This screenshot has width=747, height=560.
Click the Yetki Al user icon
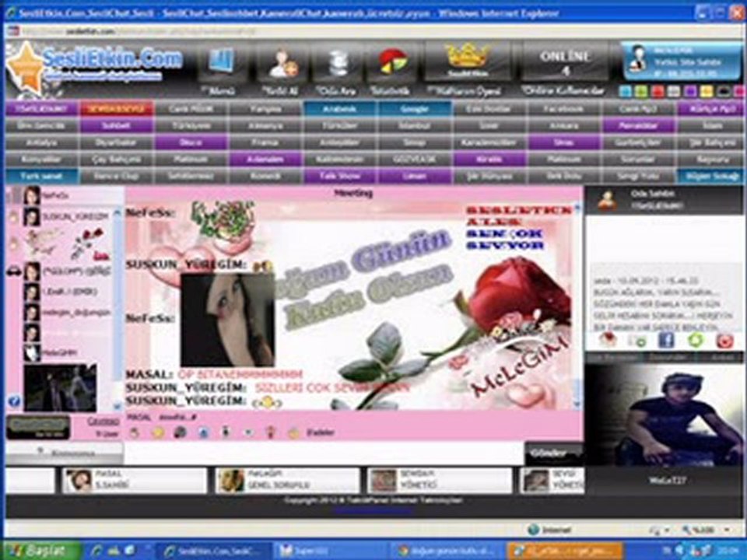click(x=283, y=62)
